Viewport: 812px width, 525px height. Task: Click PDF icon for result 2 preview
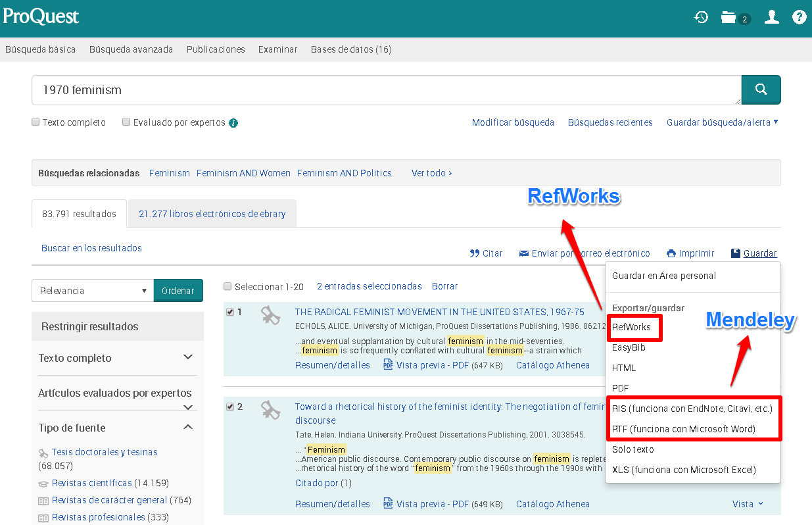(x=388, y=504)
